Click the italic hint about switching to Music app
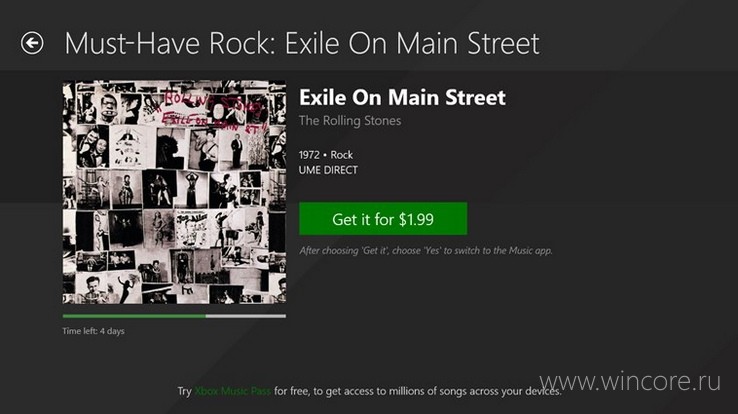Screen dimensions: 738x414 click(x=425, y=250)
